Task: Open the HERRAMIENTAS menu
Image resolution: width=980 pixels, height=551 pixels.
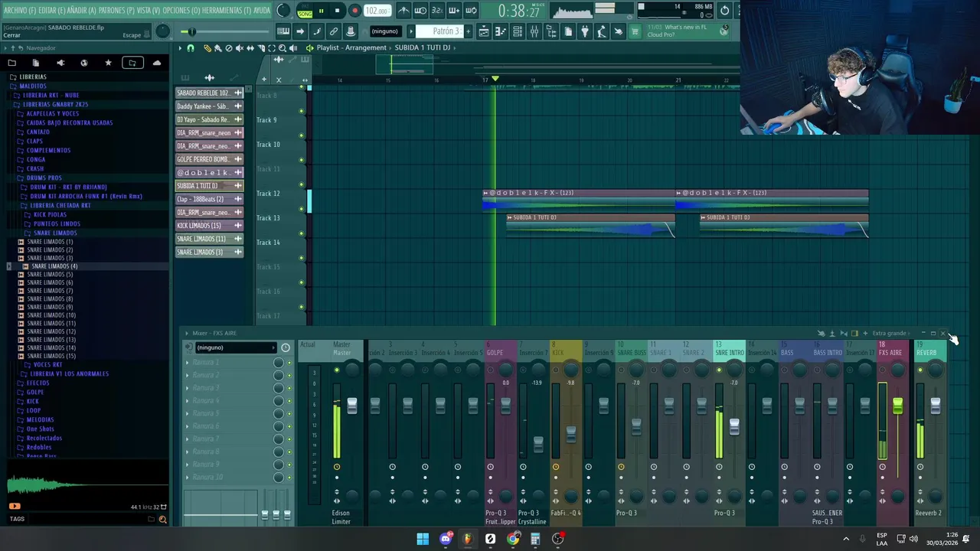Action: [225, 11]
